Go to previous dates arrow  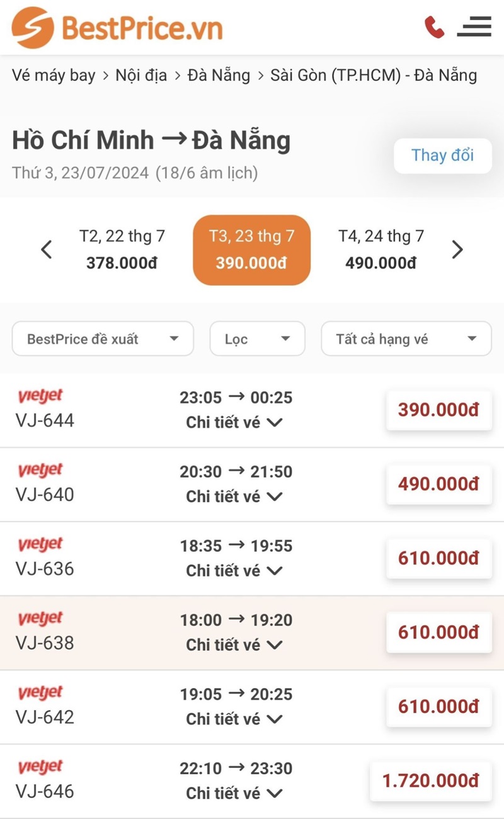click(x=46, y=250)
